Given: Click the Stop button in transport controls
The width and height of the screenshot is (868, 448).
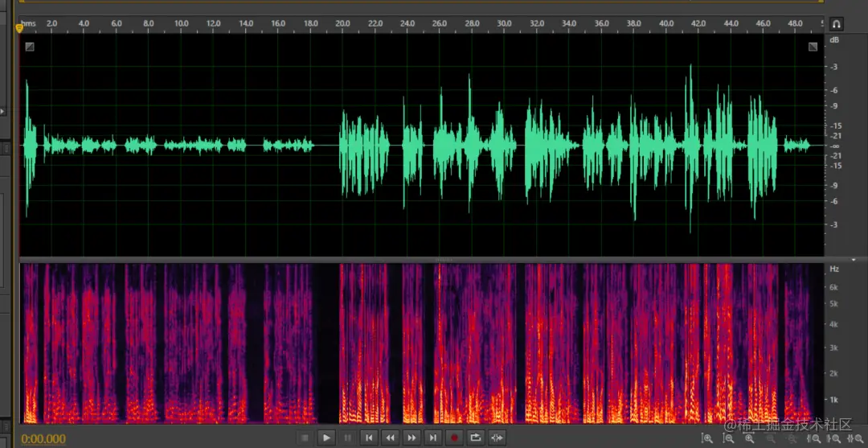Looking at the screenshot, I should (305, 438).
